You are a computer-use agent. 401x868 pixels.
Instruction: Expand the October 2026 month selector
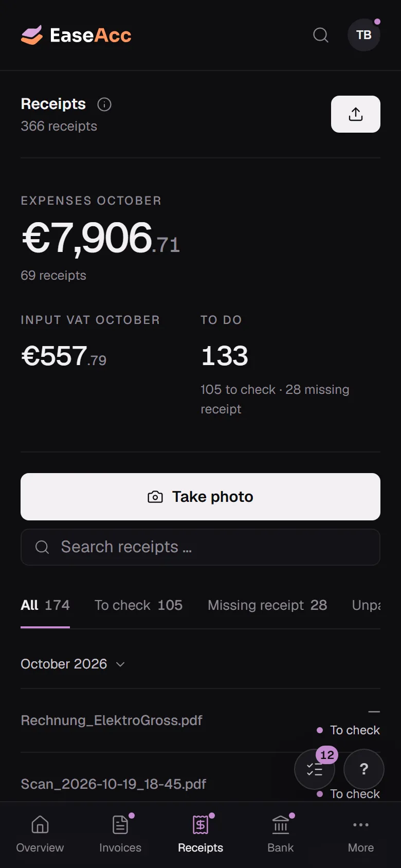73,664
